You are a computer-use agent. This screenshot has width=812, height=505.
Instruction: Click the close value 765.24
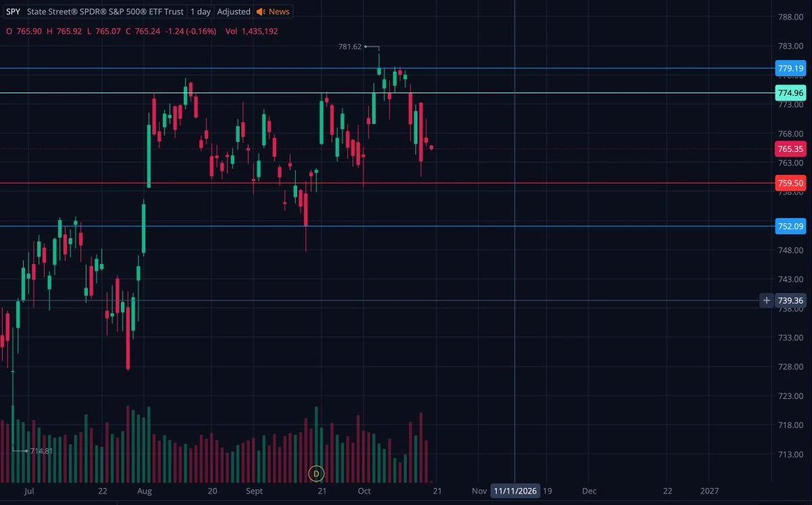click(148, 31)
